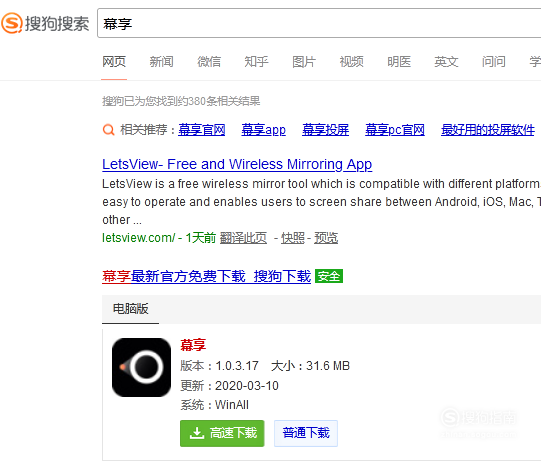Screen dimensions: 541x464
Task: Click the system text WinAll
Action: pyautogui.click(x=232, y=405)
